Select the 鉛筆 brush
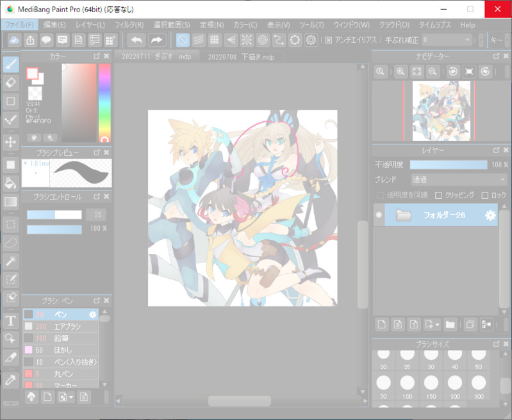Screen dimensions: 512x420 pyautogui.click(x=61, y=339)
